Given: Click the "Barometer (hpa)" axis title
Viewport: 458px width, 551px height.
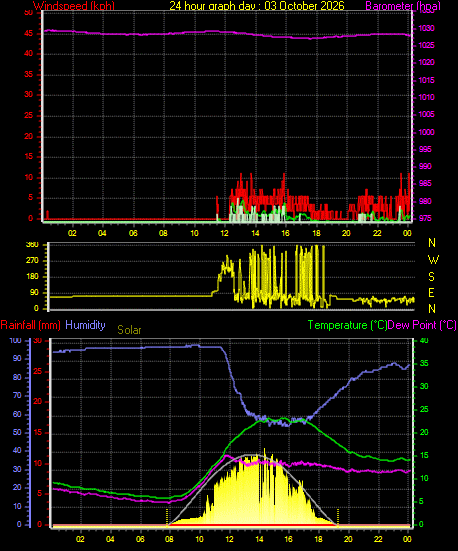Looking at the screenshot, I should 403,6.
